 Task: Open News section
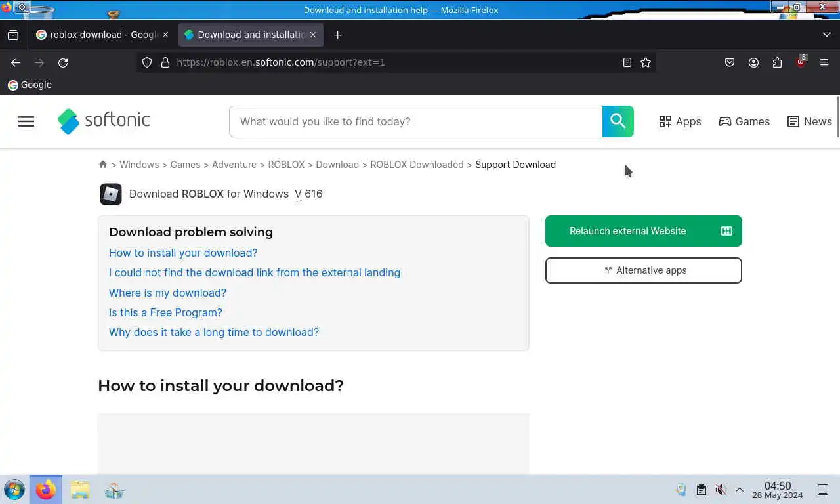click(809, 121)
